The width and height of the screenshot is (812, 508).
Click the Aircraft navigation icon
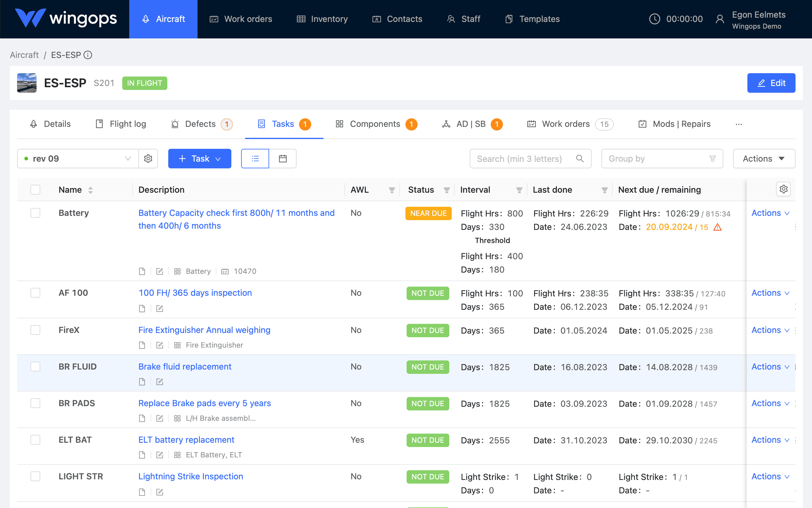pos(146,19)
